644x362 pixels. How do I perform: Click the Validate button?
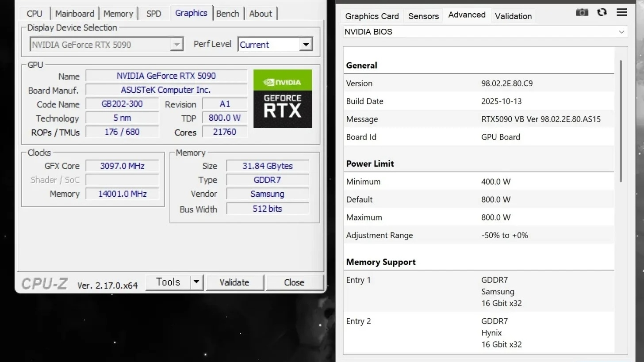click(234, 282)
